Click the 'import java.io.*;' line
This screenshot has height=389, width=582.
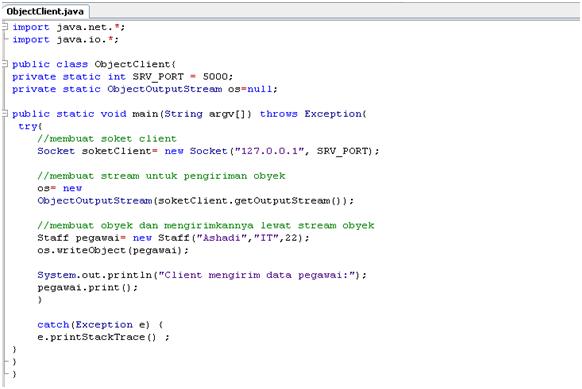pos(65,39)
